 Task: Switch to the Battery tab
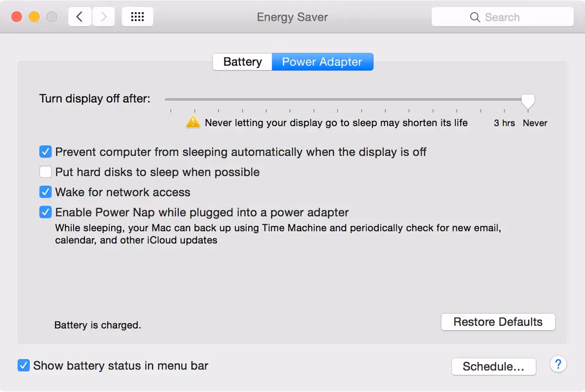[x=242, y=61]
